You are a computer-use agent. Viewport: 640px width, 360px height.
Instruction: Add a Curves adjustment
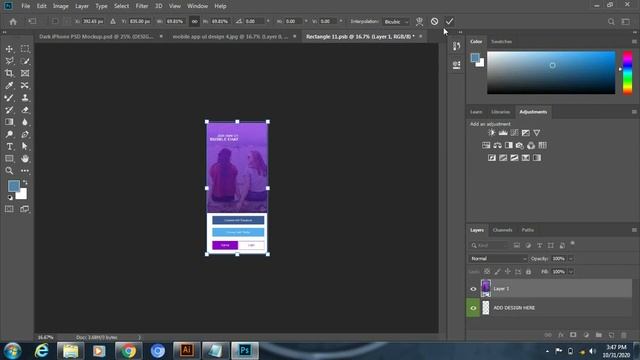pyautogui.click(x=514, y=133)
